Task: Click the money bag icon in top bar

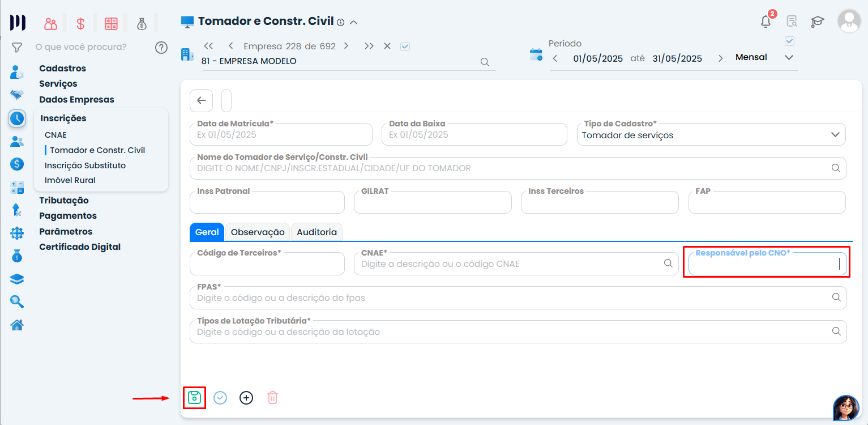Action: tap(142, 24)
